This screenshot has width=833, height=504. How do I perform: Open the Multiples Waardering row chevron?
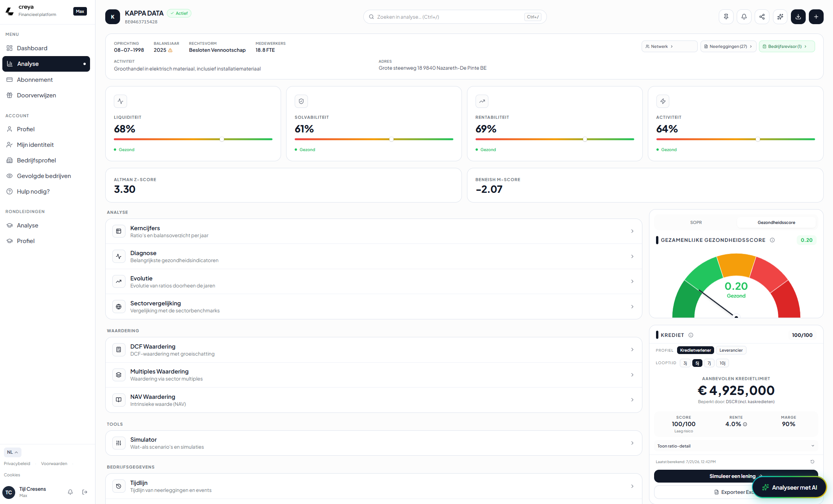coord(632,375)
